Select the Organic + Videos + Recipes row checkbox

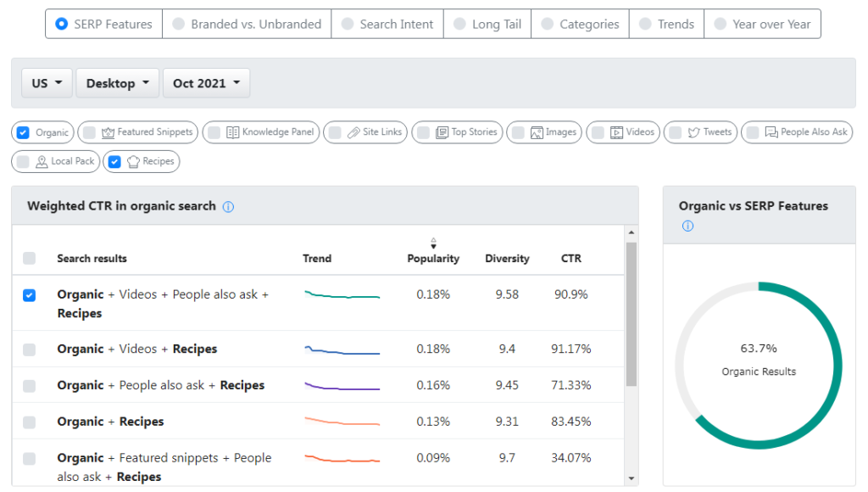(29, 349)
